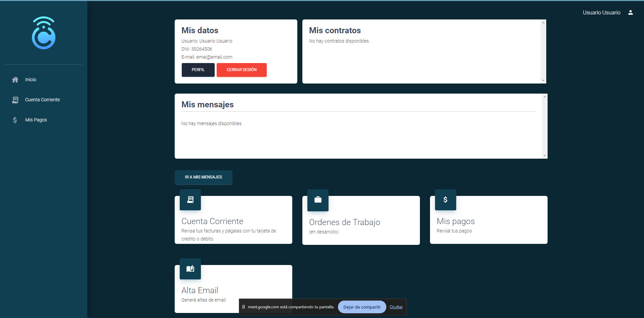Click the dollar icon beside Mis Pagos
Screen dimensions: 644x318
click(15, 120)
